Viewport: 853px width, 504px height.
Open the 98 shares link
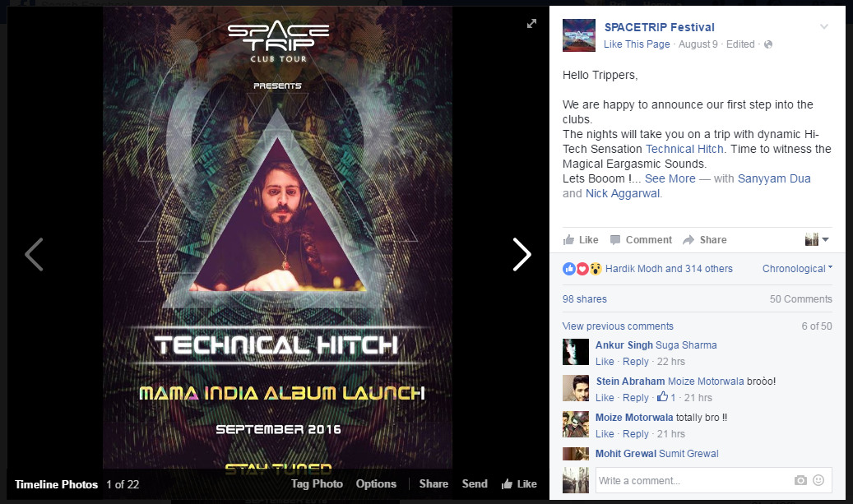[584, 299]
